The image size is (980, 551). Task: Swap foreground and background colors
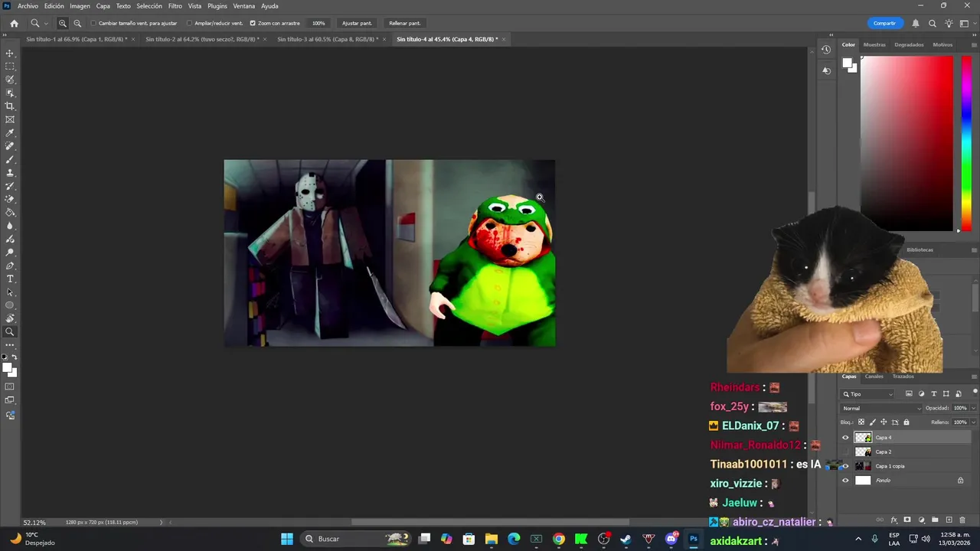point(14,357)
